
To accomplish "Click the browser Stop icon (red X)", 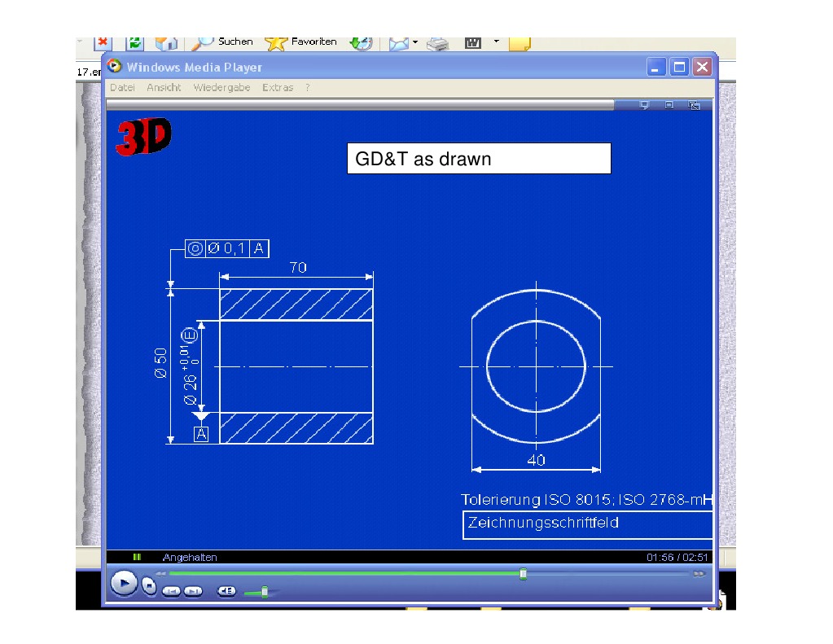I will pos(103,43).
